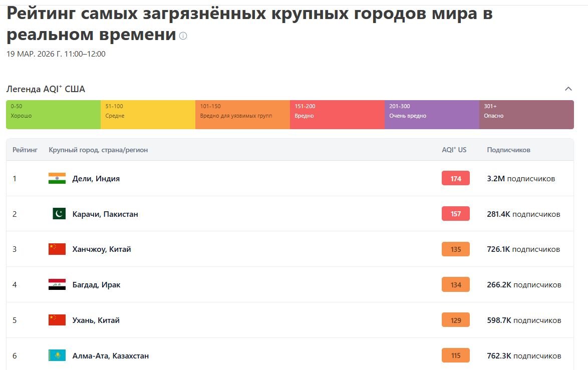Click the Рейтинг column header
Screen dimensions: 588x370
point(25,150)
